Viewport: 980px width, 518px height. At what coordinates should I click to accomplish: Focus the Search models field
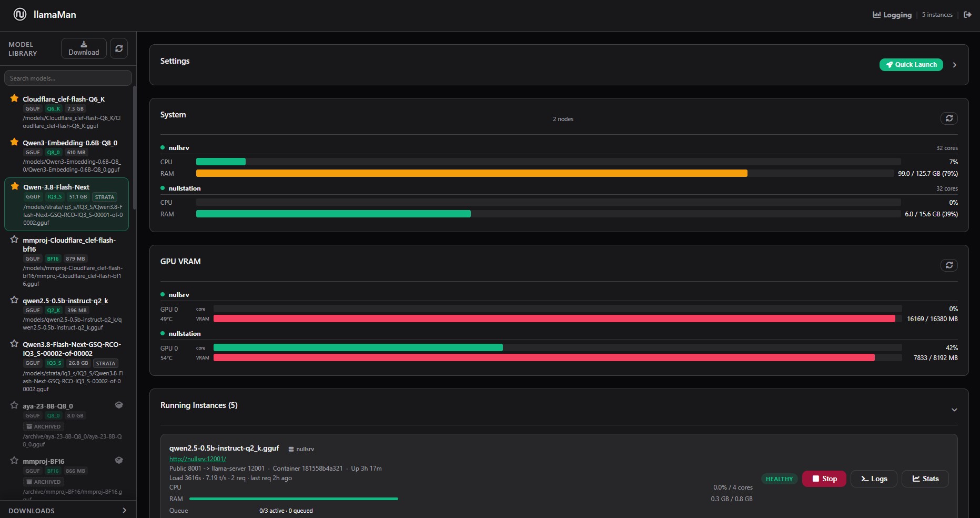click(68, 78)
